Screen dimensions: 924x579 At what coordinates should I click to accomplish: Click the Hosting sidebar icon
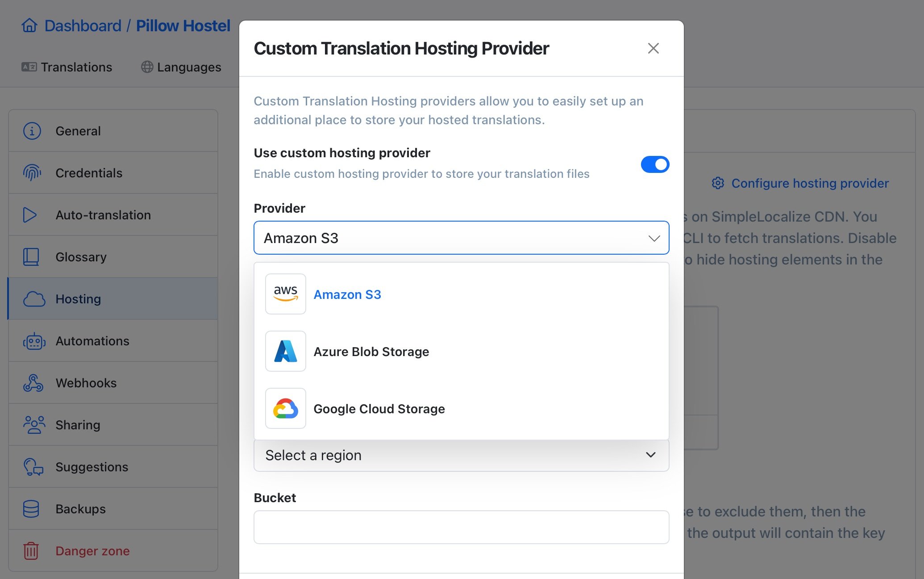click(x=33, y=298)
